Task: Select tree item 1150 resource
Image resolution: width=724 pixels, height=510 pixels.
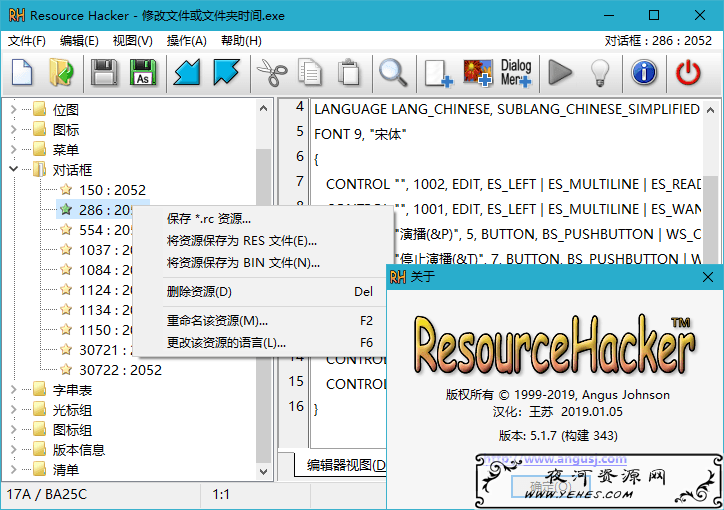Action: pyautogui.click(x=105, y=330)
